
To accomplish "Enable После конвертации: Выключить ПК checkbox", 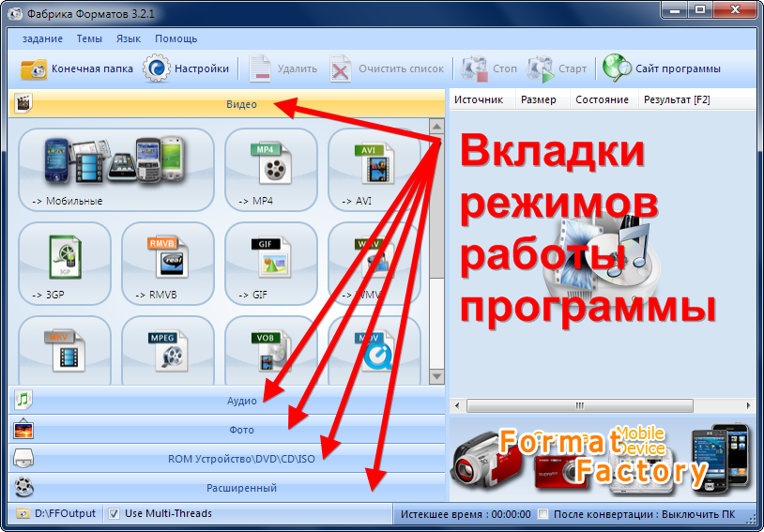I will tap(542, 514).
